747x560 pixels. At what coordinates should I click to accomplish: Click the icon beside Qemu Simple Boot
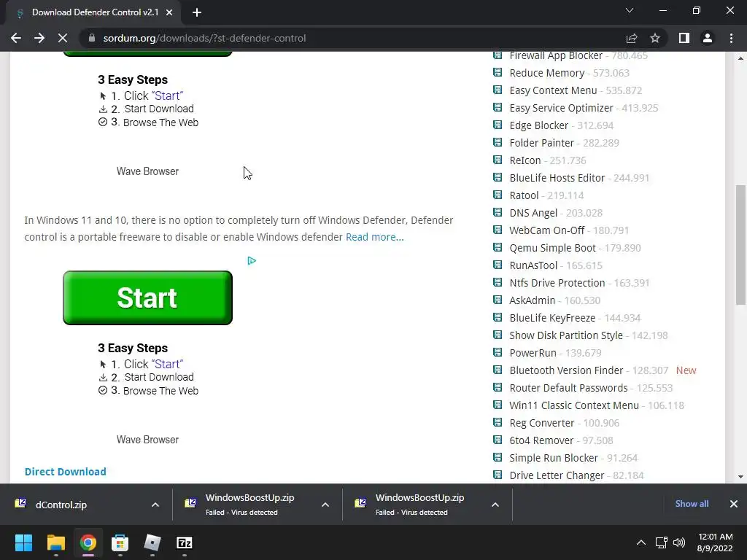point(498,248)
